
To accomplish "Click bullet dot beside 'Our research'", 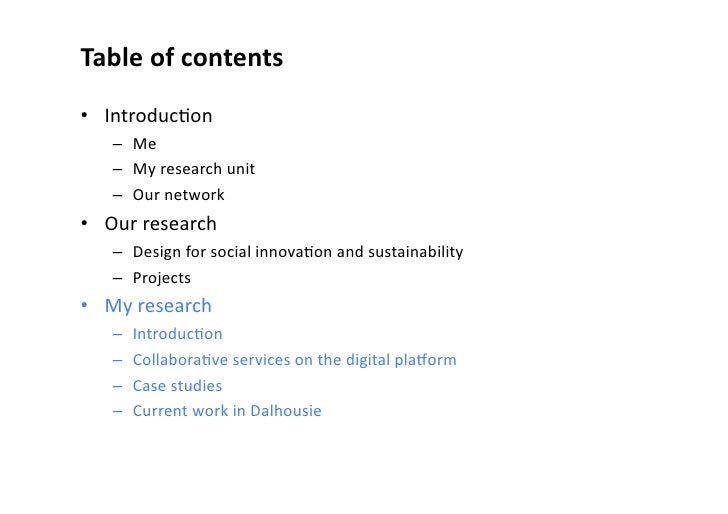I will pyautogui.click(x=84, y=223).
